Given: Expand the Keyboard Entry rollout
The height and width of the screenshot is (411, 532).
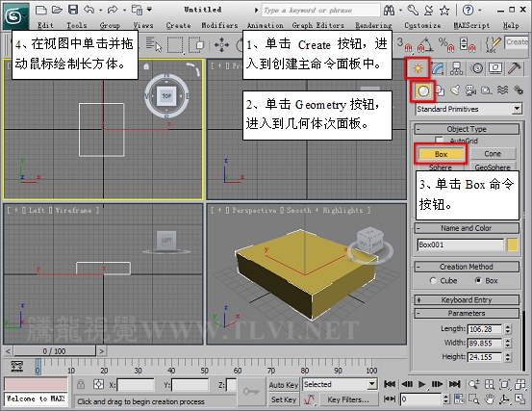Looking at the screenshot, I should coord(467,300).
